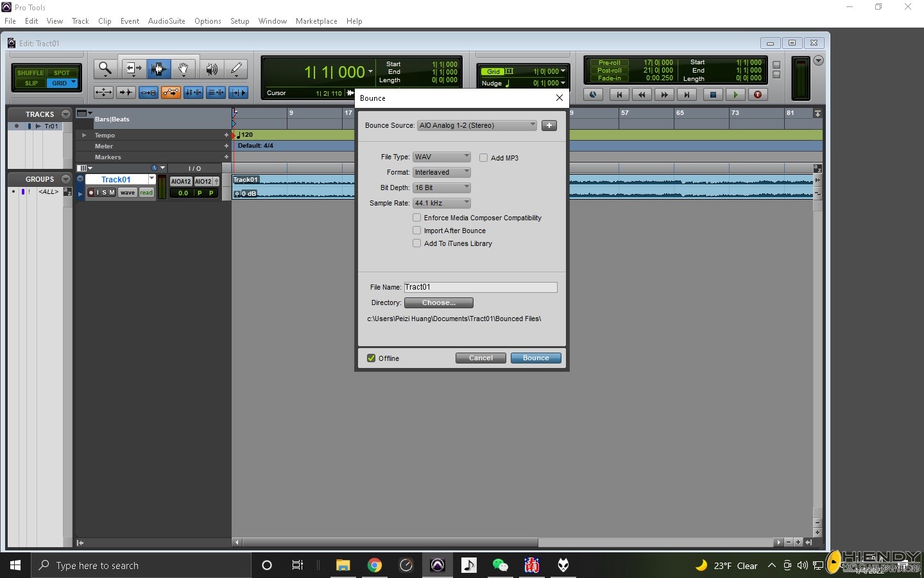Add another bounce source with plus button

(x=549, y=125)
